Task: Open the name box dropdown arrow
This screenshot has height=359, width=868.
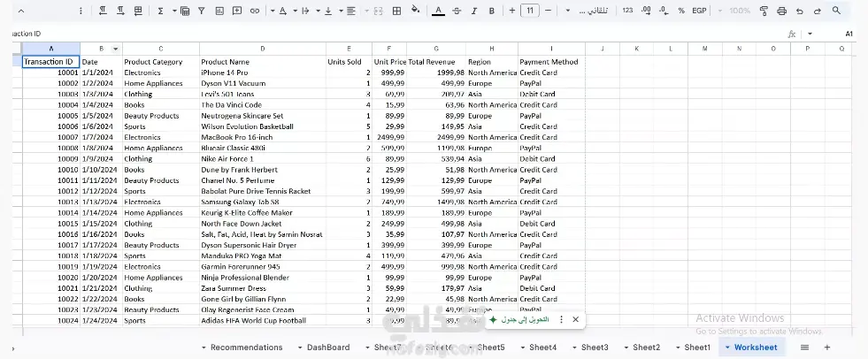Action: point(810,34)
